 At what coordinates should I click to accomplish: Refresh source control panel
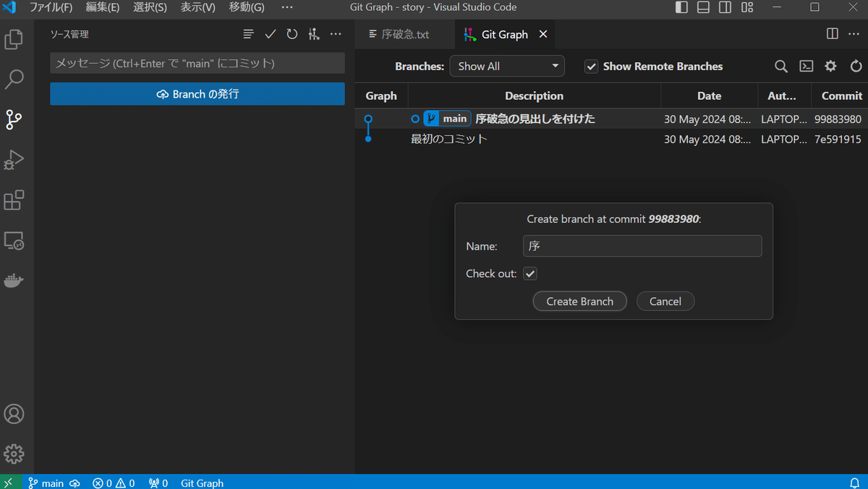(x=292, y=34)
